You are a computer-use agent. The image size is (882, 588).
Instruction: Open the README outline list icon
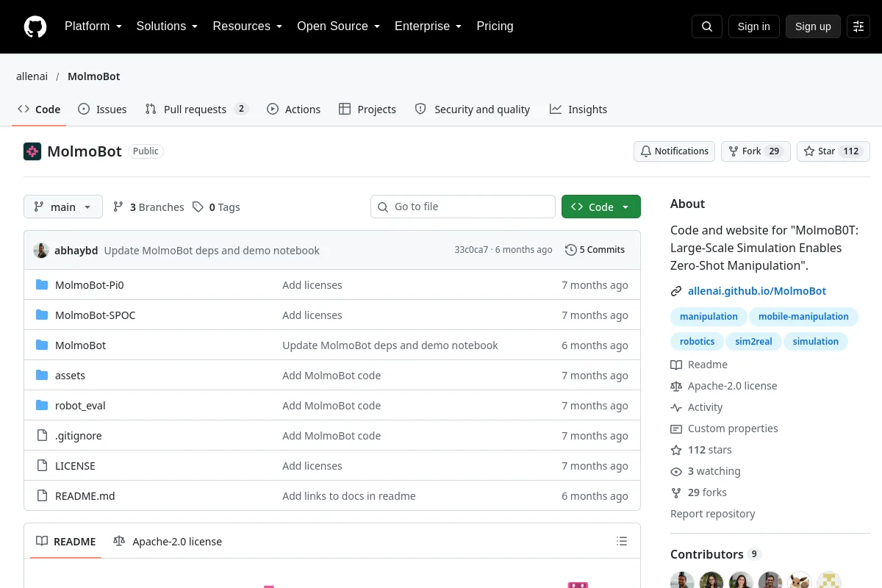coord(622,542)
